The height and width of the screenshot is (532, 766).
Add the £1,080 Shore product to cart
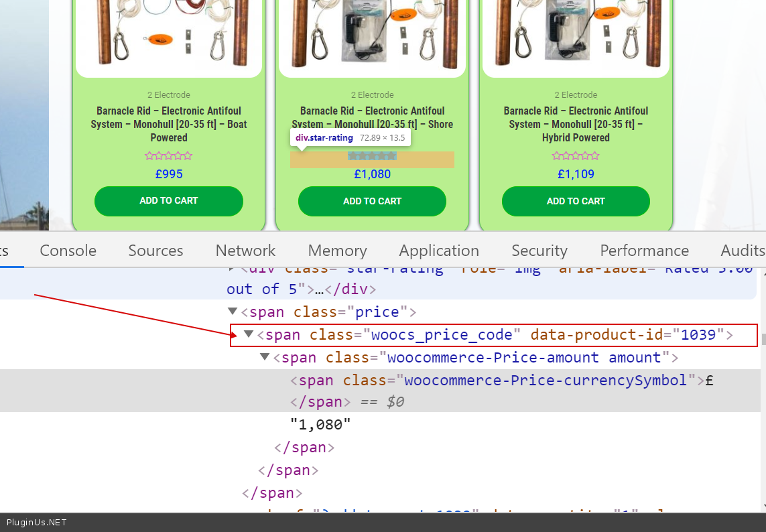point(372,201)
